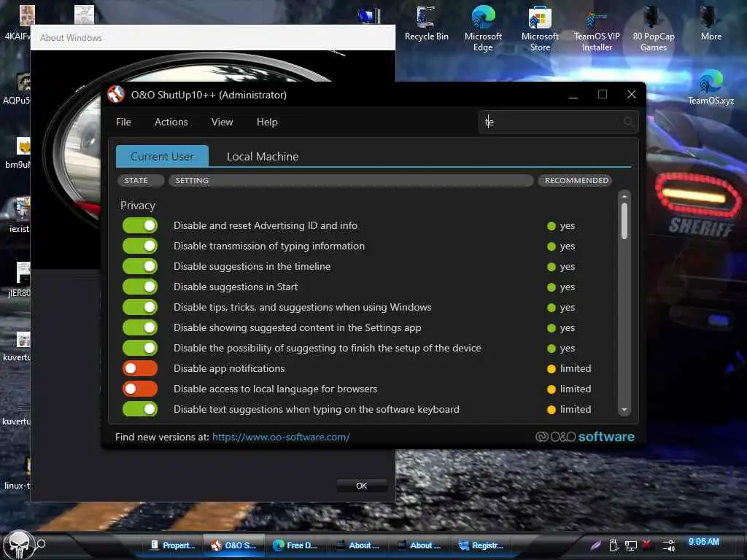
Task: Click the 'limited' label for app notifications
Action: pos(575,368)
